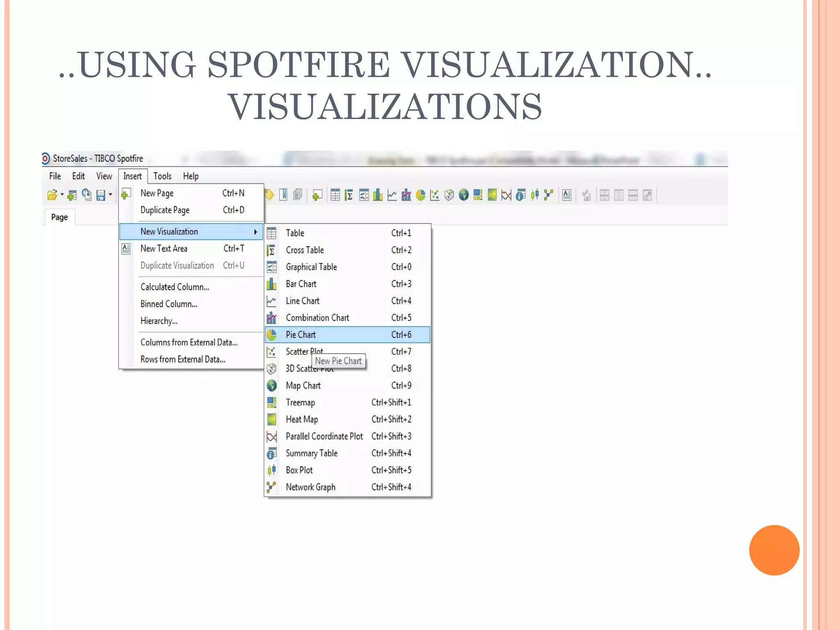Click the Combination Chart toolbar icon
Viewport: 840px width, 630px height.
tap(406, 195)
